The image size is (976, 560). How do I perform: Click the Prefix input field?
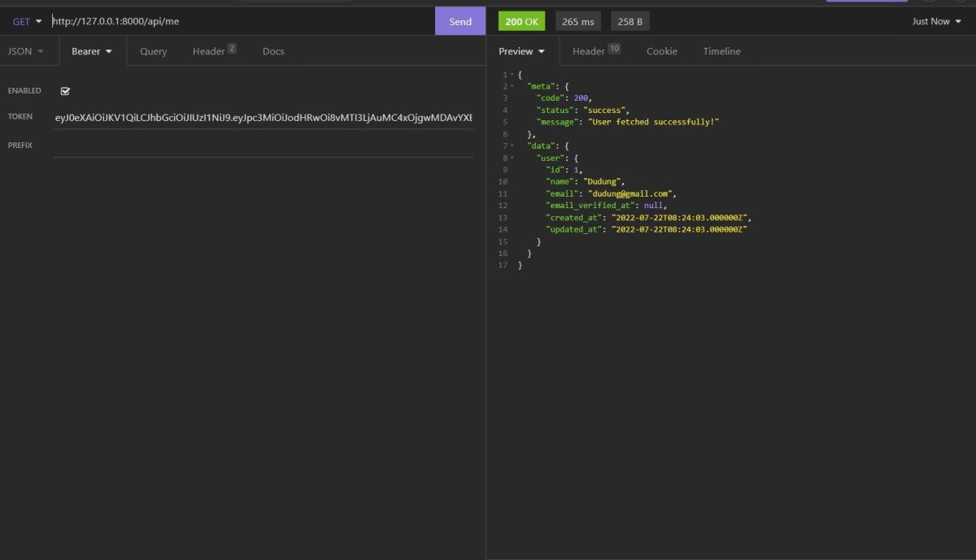tap(264, 145)
